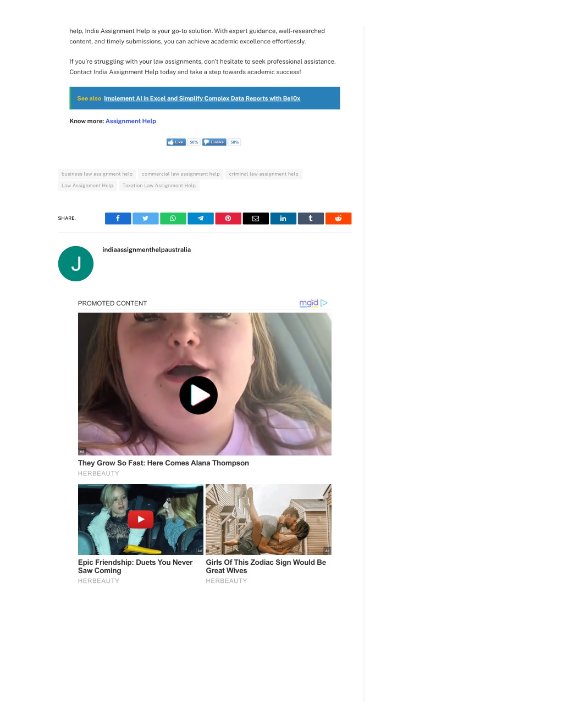This screenshot has width=563, height=728.
Task: Share the article by email
Action: pyautogui.click(x=256, y=219)
